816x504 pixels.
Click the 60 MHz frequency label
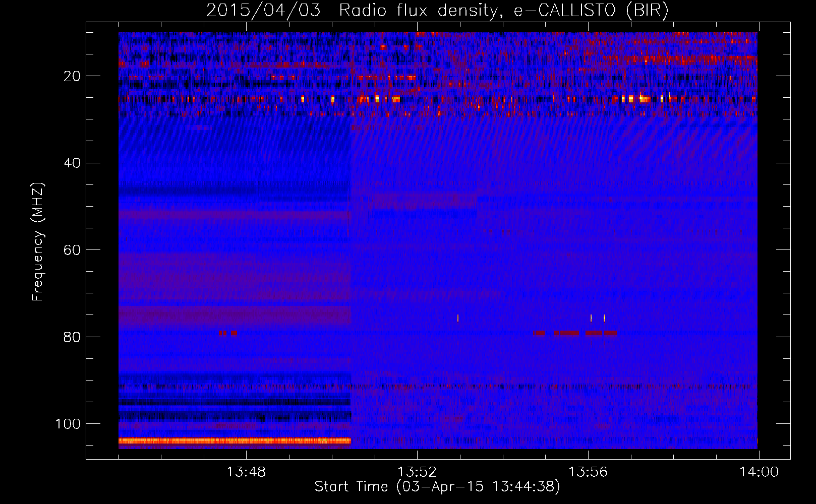72,250
